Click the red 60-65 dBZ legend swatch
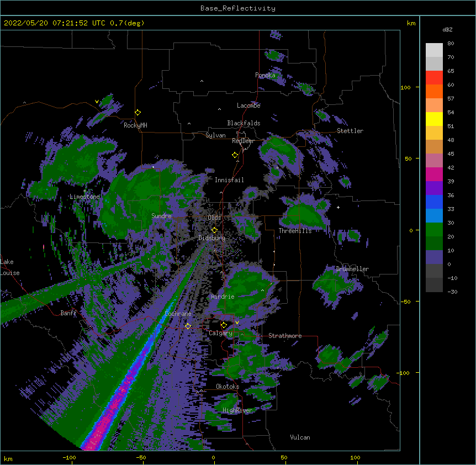Screen dimensions: 476x465 pyautogui.click(x=434, y=78)
